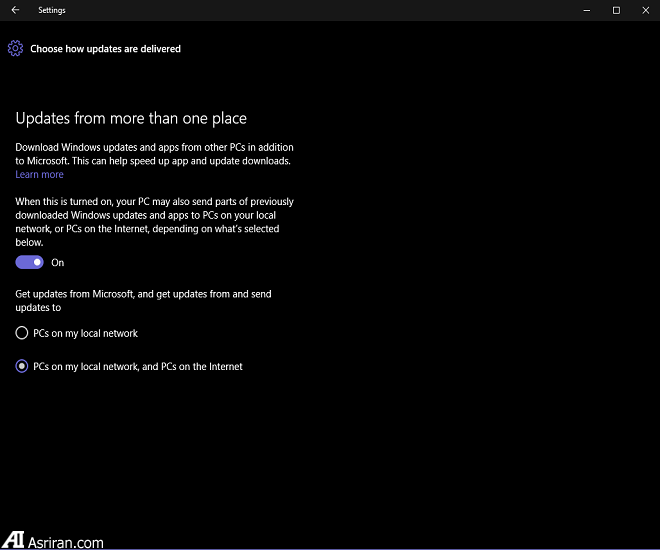Click the 'When this is turned on' paragraph
Image resolution: width=660 pixels, height=550 pixels.
[x=154, y=222]
